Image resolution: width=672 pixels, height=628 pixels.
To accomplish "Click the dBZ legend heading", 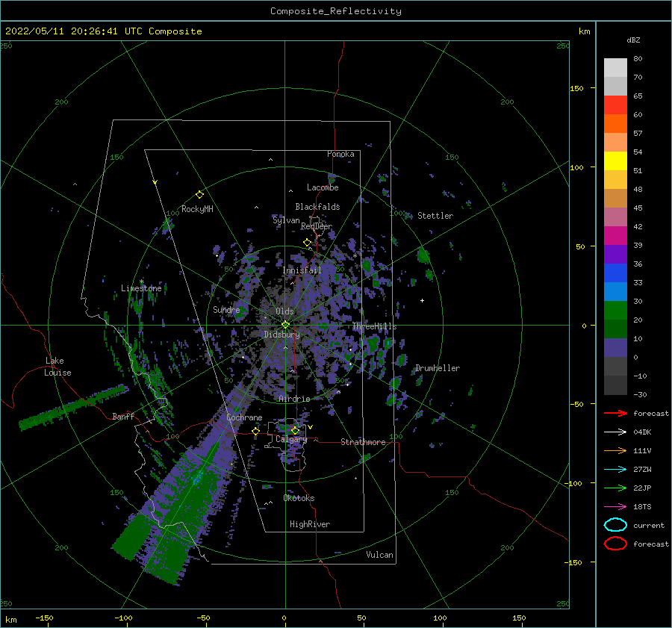I will tap(633, 40).
